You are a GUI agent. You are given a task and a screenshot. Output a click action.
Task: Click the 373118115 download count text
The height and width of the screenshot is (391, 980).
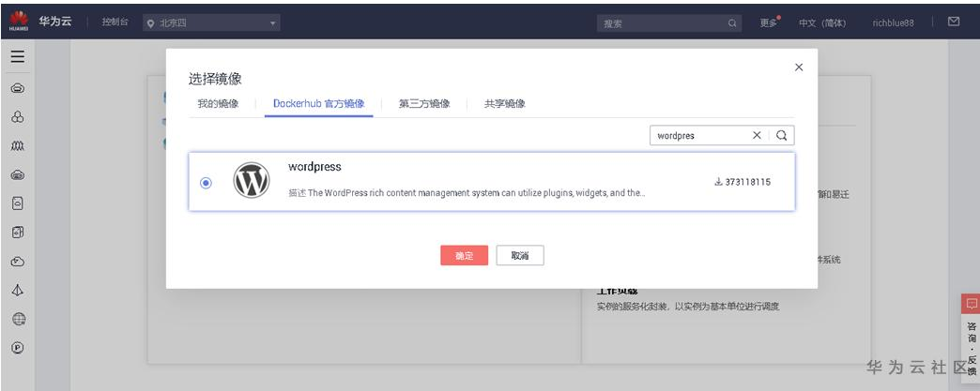(x=748, y=183)
